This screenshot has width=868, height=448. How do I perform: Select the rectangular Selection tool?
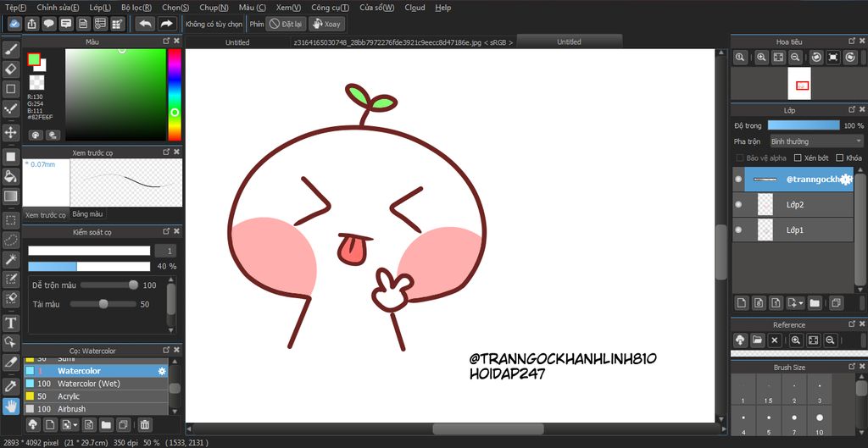[11, 220]
